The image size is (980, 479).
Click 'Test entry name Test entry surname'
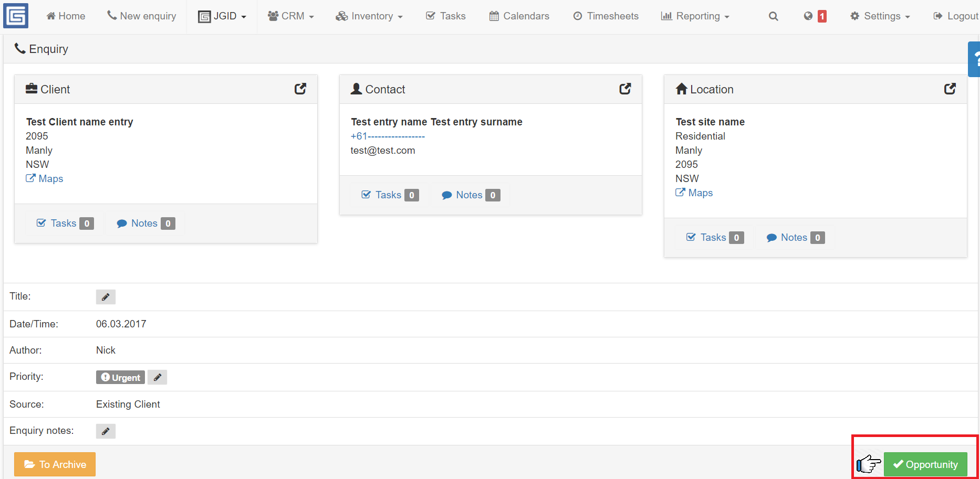pyautogui.click(x=436, y=122)
